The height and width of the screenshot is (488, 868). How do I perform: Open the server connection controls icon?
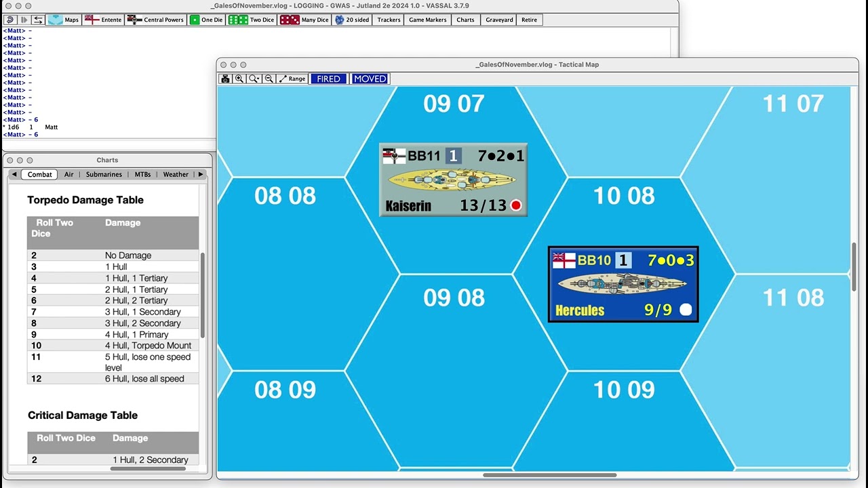tap(38, 20)
